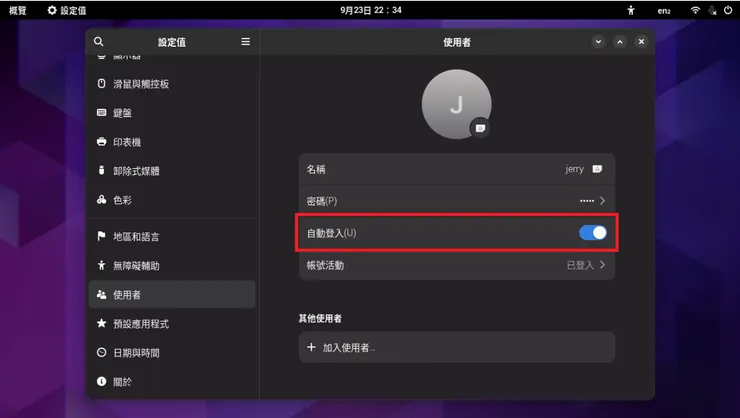Image resolution: width=740 pixels, height=418 pixels.
Task: Click the 密碼(P) row label
Action: [x=322, y=201]
